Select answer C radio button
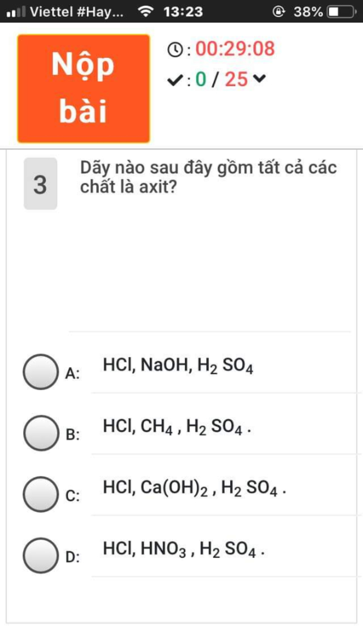The width and height of the screenshot is (363, 644). click(x=41, y=494)
